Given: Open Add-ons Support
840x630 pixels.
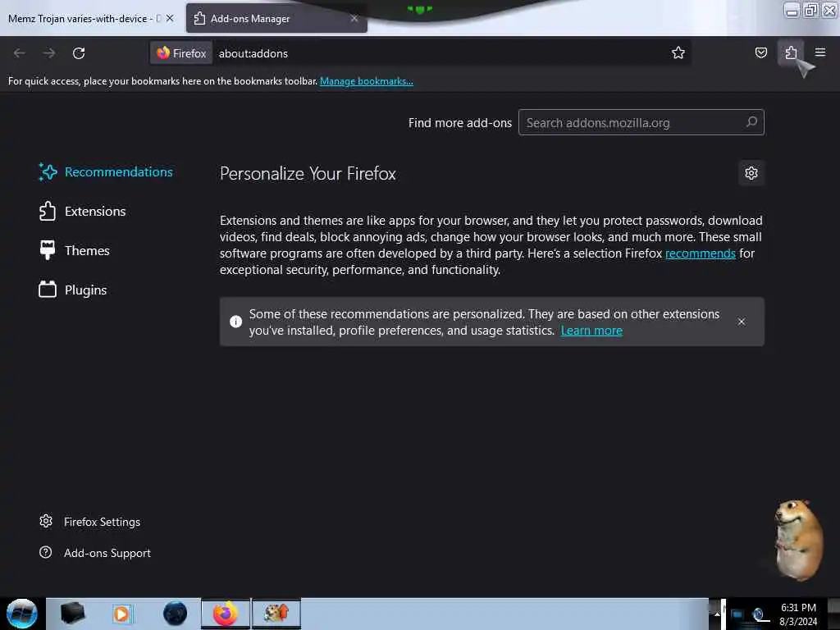Looking at the screenshot, I should [95, 553].
